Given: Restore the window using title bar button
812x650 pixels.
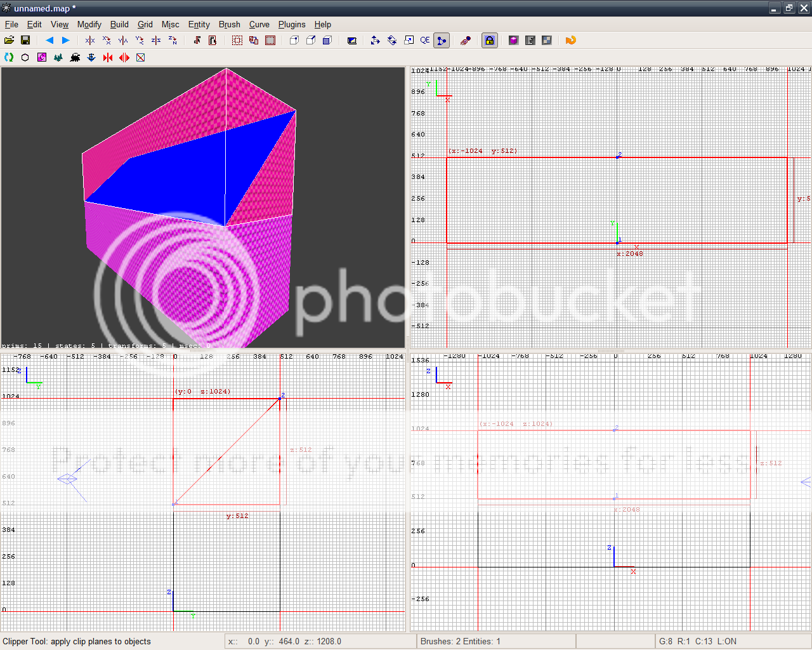Looking at the screenshot, I should point(789,8).
